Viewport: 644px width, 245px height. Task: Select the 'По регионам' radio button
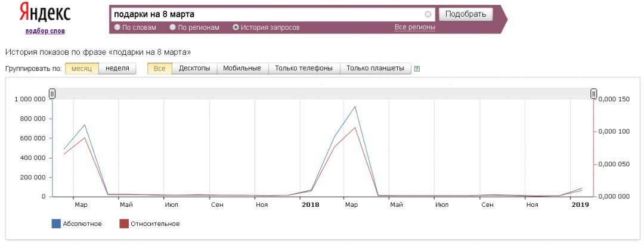pos(172,27)
